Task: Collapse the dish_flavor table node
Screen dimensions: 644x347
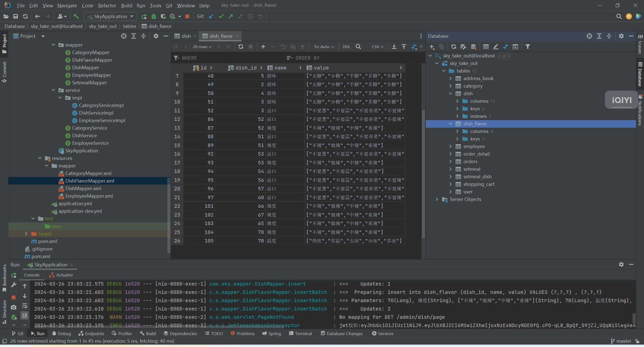Action: (x=450, y=124)
